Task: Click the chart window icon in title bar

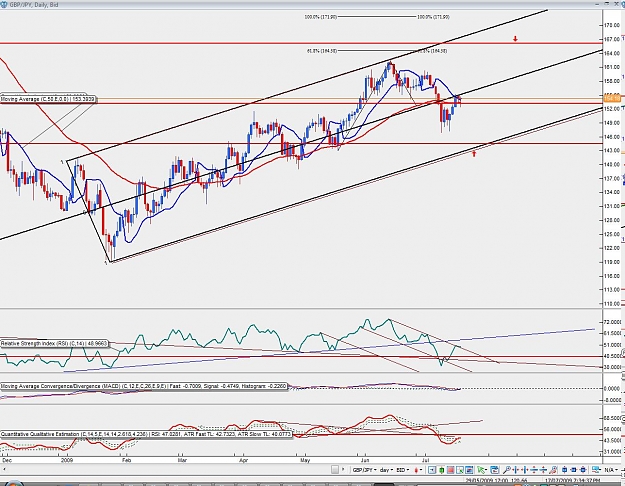Action: tap(4, 4)
